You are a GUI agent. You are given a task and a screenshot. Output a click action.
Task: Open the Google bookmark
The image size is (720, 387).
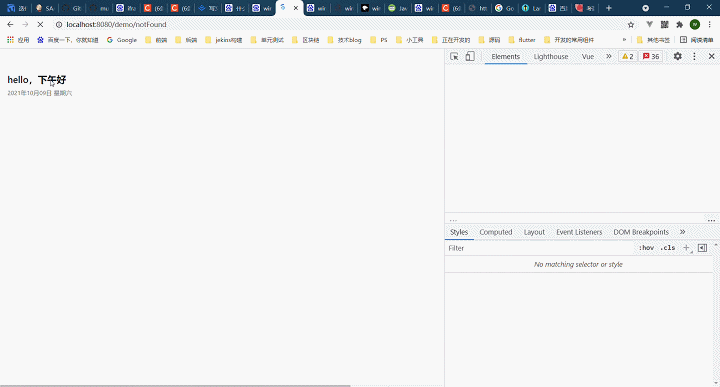pos(122,40)
